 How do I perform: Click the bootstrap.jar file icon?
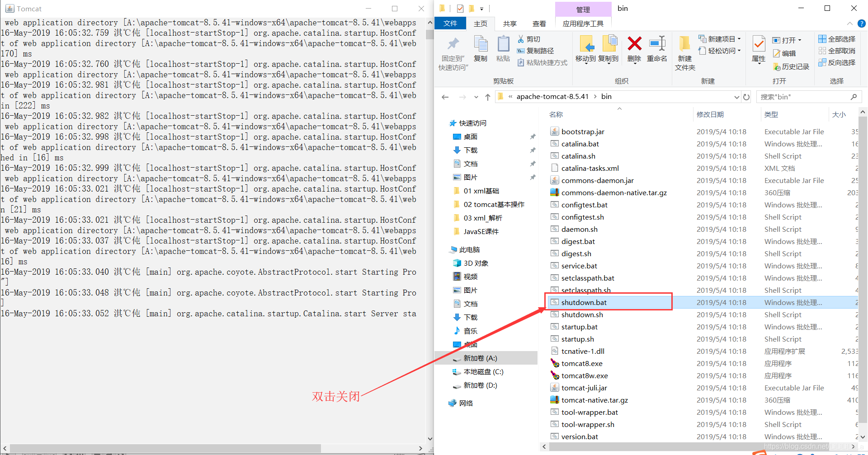coord(555,131)
